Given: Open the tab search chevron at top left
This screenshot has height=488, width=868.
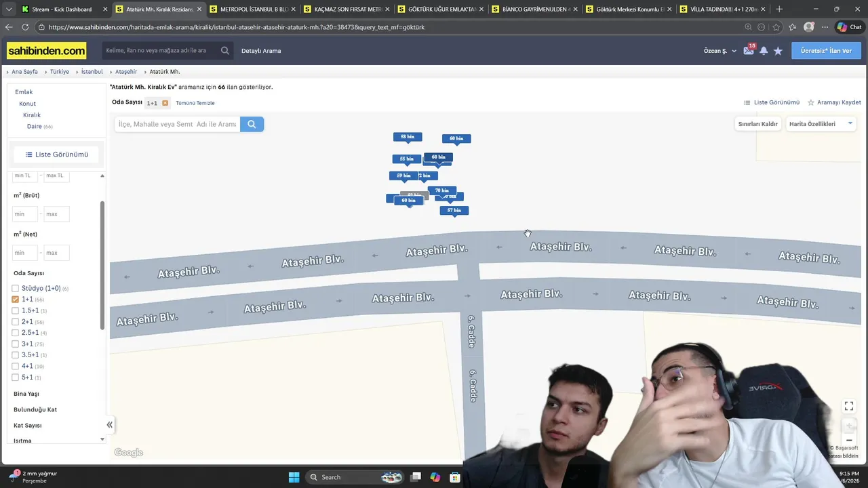Looking at the screenshot, I should (9, 9).
